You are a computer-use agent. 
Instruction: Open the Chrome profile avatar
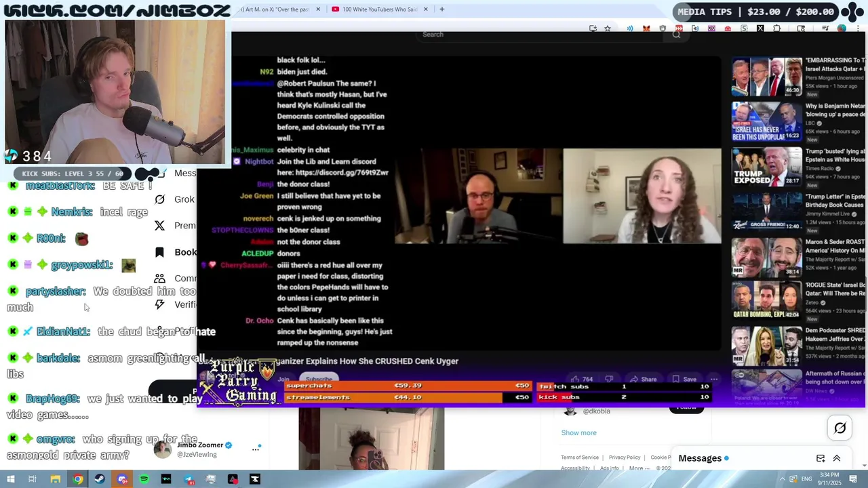pos(842,28)
